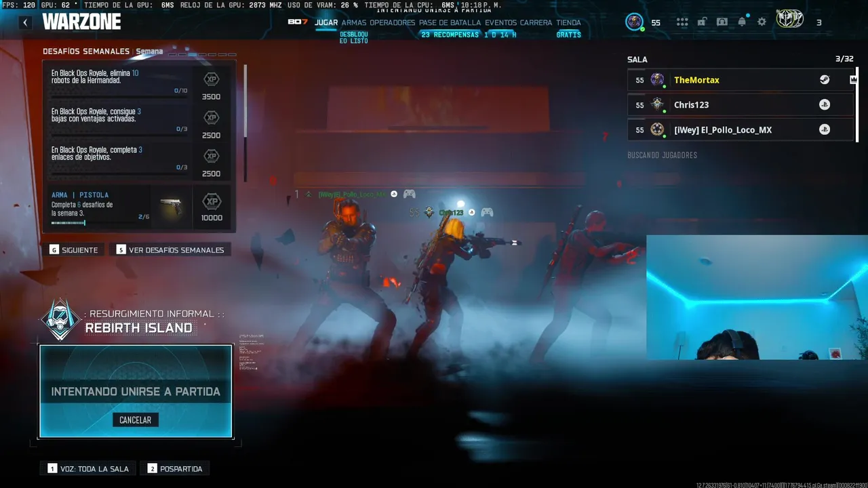Select TheMortax player row
This screenshot has width=868, height=488.
pyautogui.click(x=741, y=80)
